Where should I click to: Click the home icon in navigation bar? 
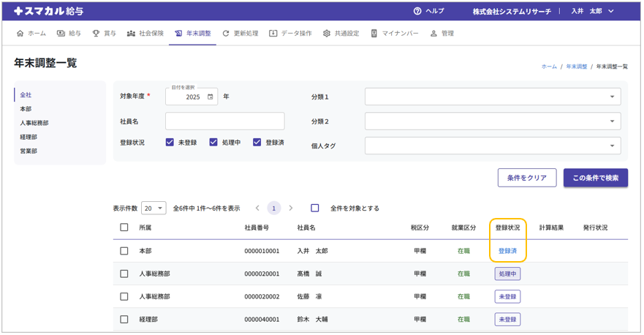pyautogui.click(x=20, y=34)
